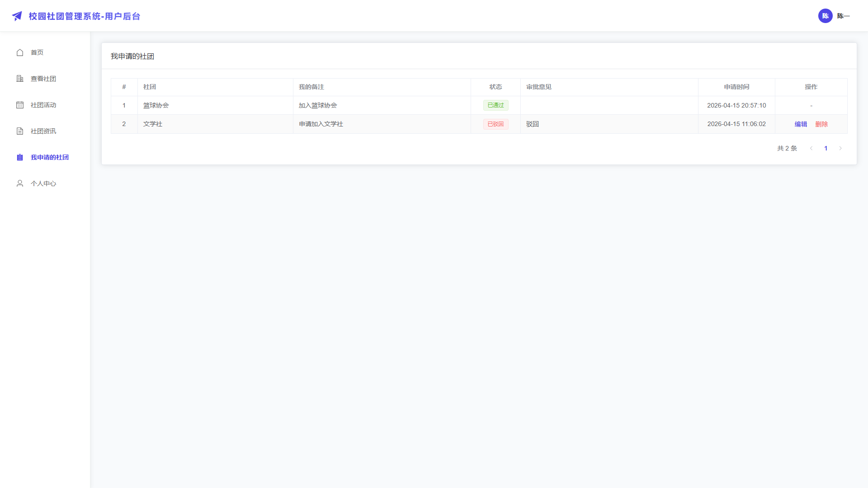
Task: Click the 陈 user avatar
Action: (x=826, y=16)
